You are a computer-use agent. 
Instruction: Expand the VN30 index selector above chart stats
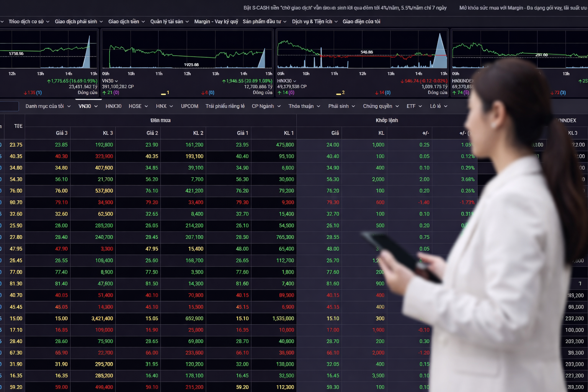coord(110,81)
